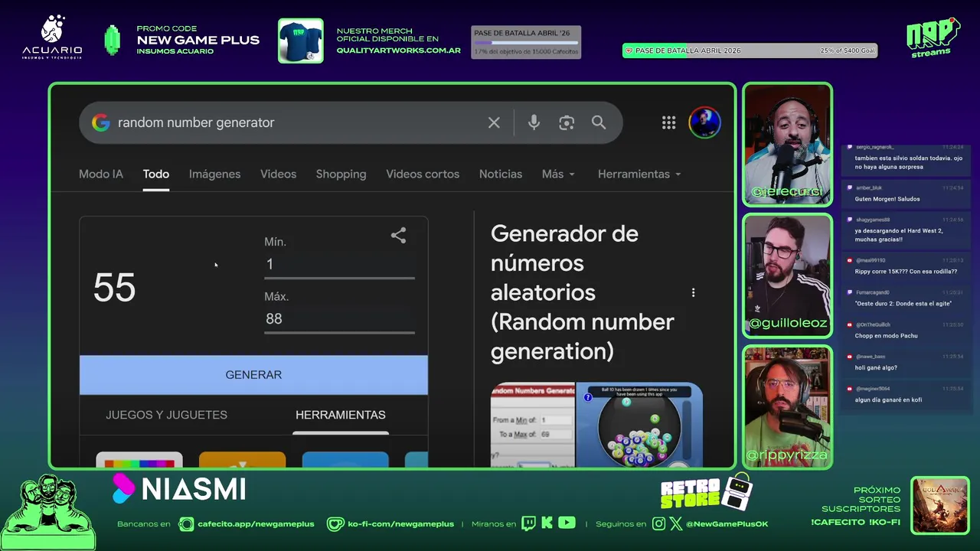This screenshot has width=980, height=551.
Task: Click chat message 'algun día ganaré en kofi'
Action: [888, 400]
